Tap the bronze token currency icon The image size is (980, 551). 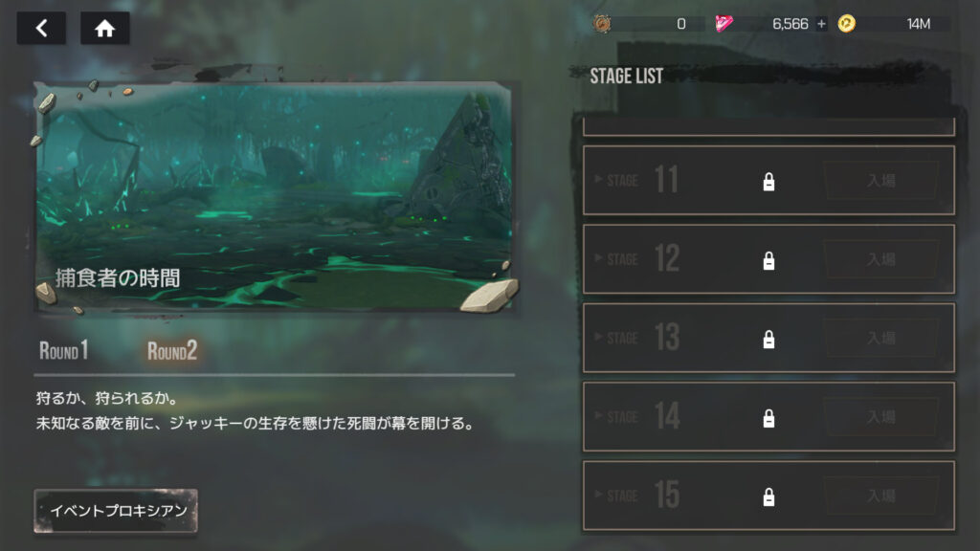pyautogui.click(x=602, y=24)
